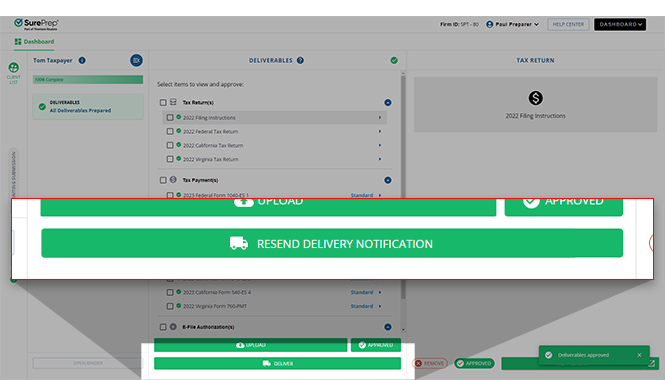Click the dollar sign icon in Tax Return panel
The image size is (665, 380).
(x=535, y=98)
